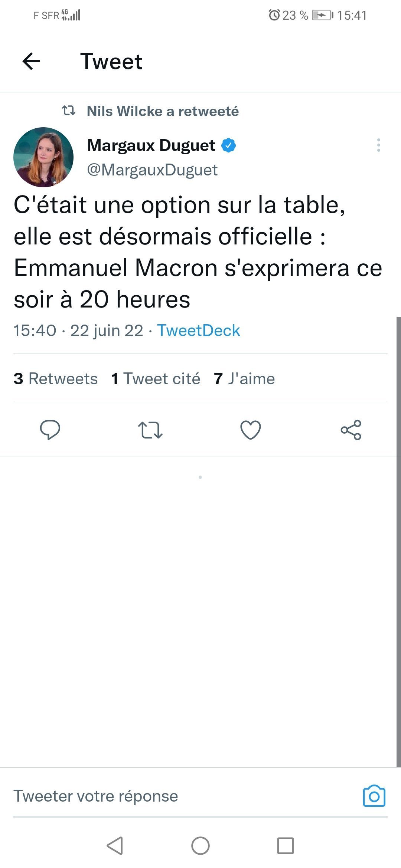This screenshot has height=868, width=401.
Task: Open the reply speech bubble icon
Action: coord(50,430)
